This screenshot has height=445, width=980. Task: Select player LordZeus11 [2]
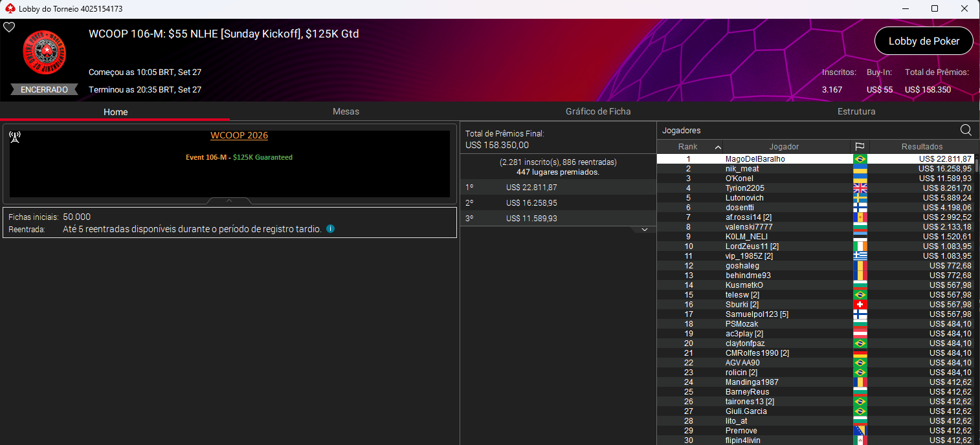816,246
